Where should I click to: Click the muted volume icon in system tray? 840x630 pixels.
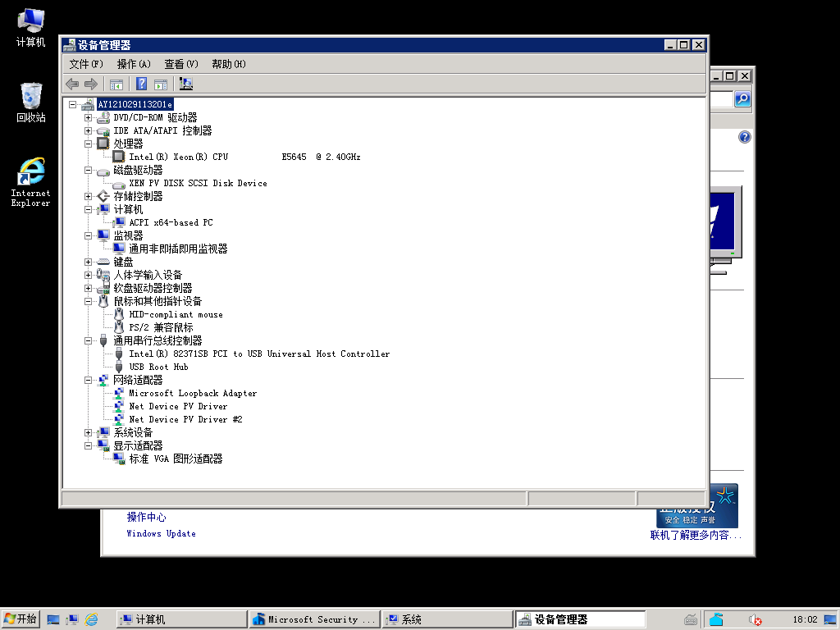[755, 620]
